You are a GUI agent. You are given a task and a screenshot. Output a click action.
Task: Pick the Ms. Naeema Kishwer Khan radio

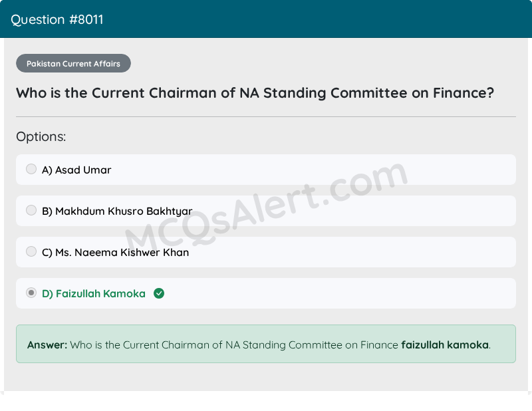coord(31,251)
